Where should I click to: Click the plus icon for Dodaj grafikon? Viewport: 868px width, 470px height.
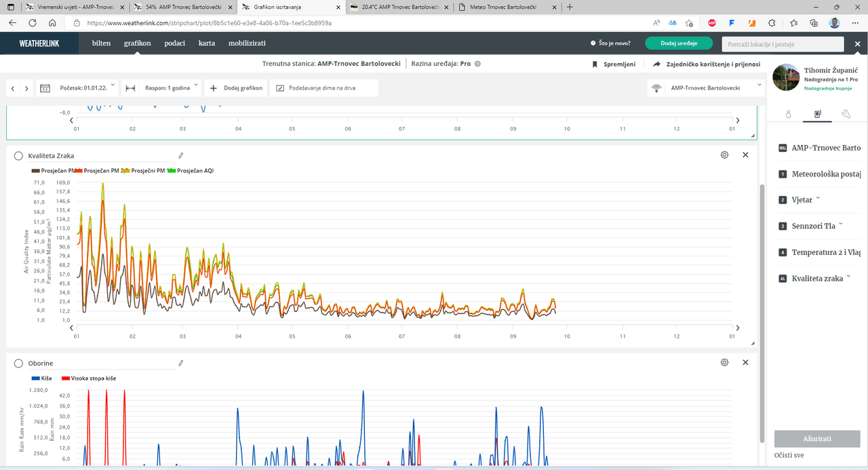[x=214, y=88]
